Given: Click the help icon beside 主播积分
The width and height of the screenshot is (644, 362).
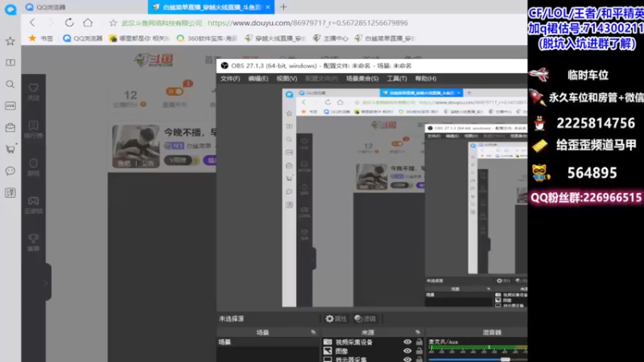Looking at the screenshot, I should point(143,105).
